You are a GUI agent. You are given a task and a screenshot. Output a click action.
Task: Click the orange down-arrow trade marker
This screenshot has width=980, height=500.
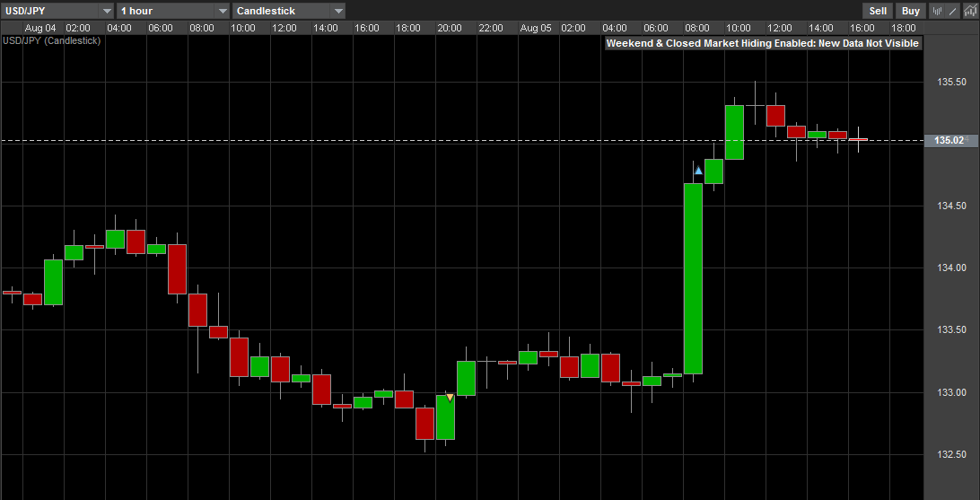click(x=450, y=397)
